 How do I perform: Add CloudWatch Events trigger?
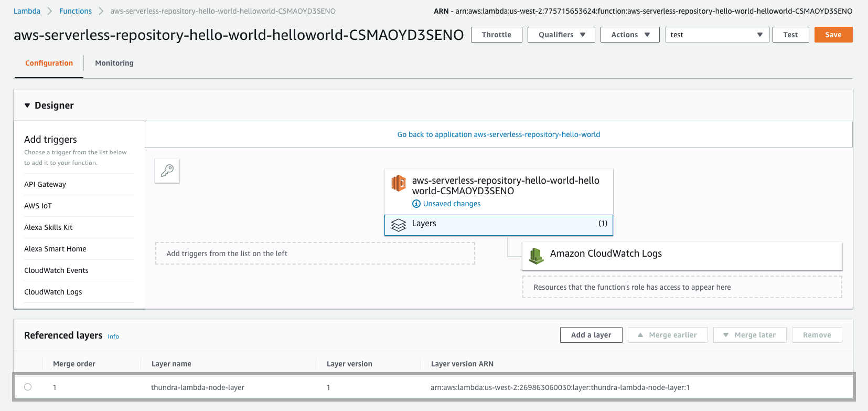click(56, 270)
